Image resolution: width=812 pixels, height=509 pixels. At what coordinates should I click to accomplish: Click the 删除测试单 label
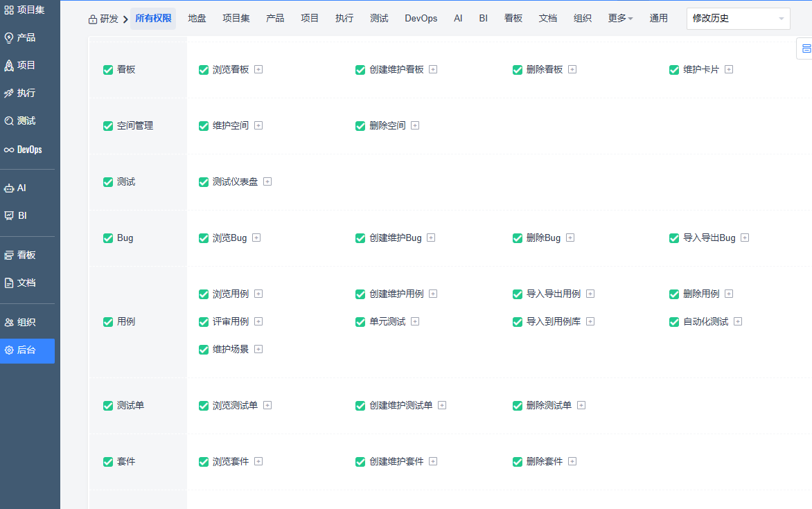[x=549, y=405]
